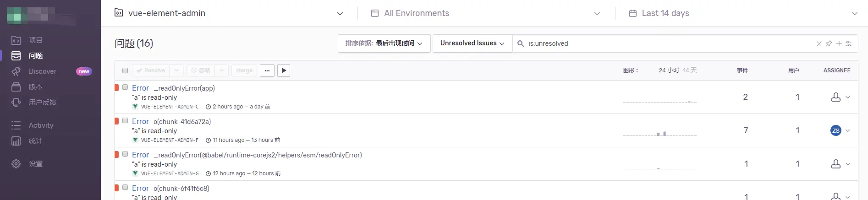
Task: Open 用户反馈 user feedback in sidebar
Action: (x=43, y=103)
